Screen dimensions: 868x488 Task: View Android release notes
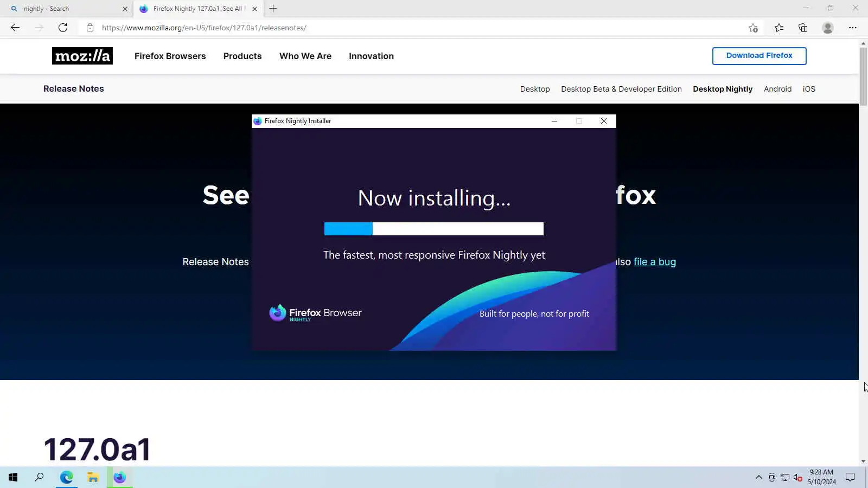point(777,89)
